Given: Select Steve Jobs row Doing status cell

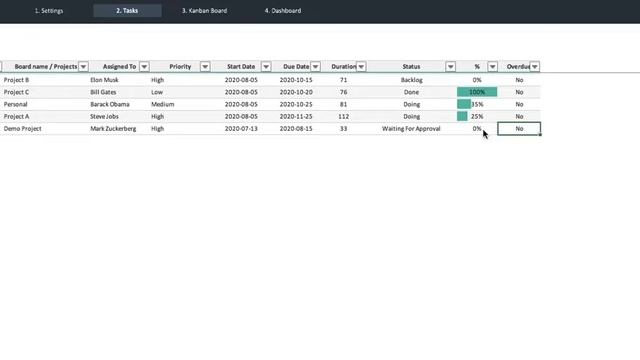Looking at the screenshot, I should click(411, 116).
